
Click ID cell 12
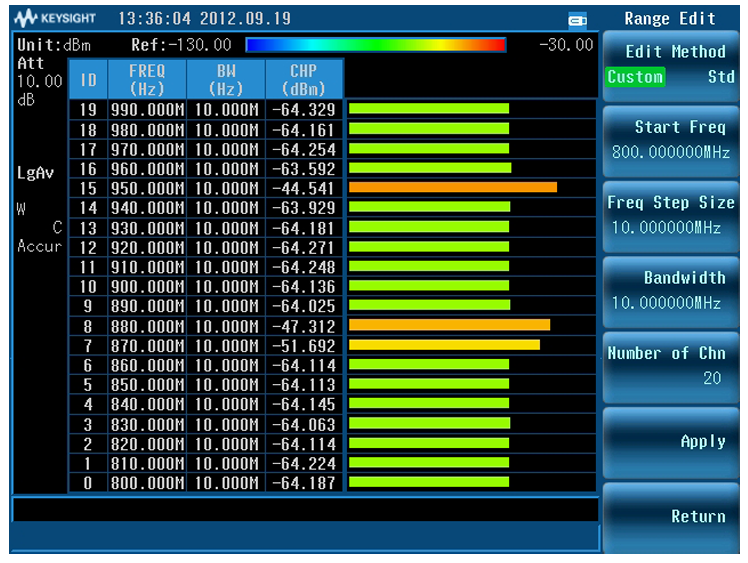coord(88,248)
